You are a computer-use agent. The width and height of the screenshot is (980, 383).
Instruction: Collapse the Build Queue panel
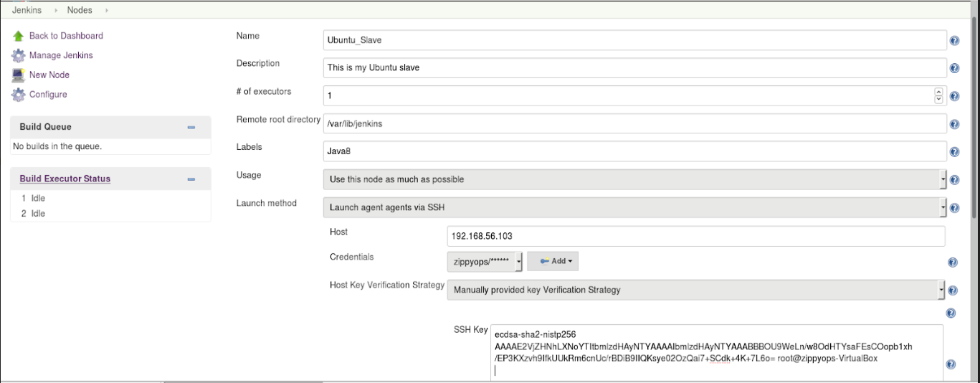191,127
